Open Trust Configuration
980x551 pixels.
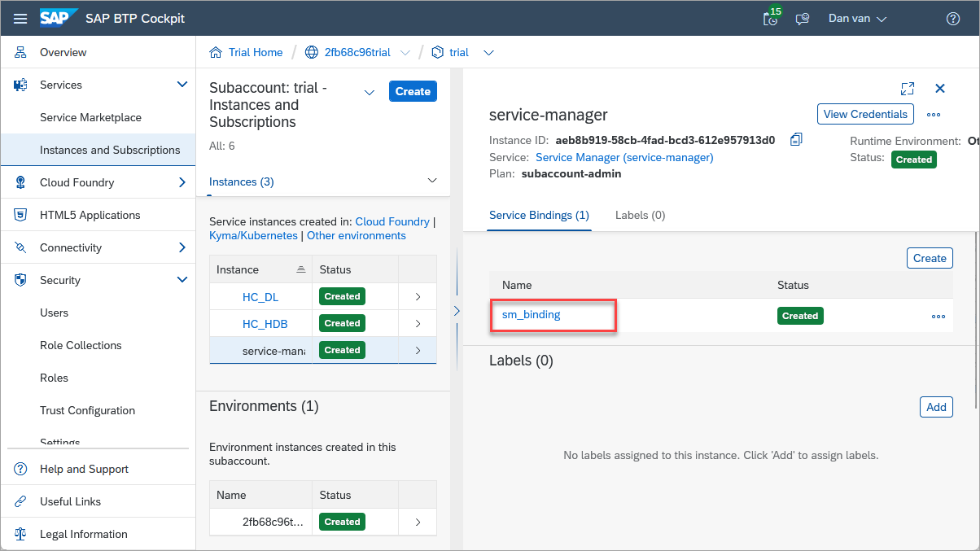[88, 410]
